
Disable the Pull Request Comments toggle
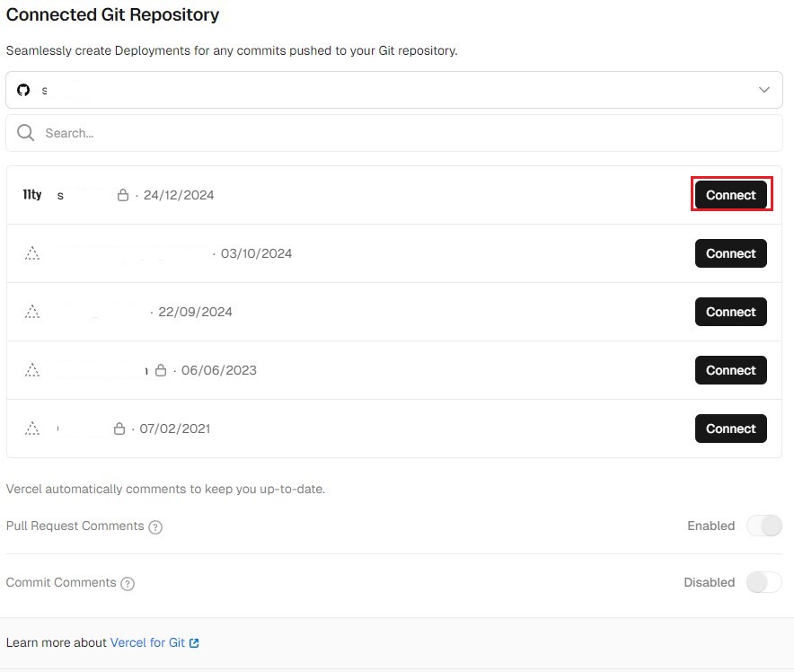click(764, 526)
